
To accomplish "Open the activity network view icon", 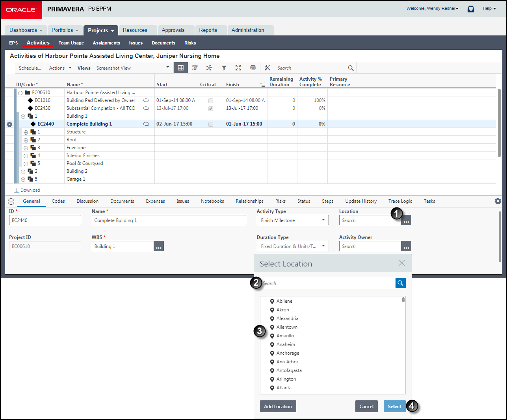I will pyautogui.click(x=209, y=68).
